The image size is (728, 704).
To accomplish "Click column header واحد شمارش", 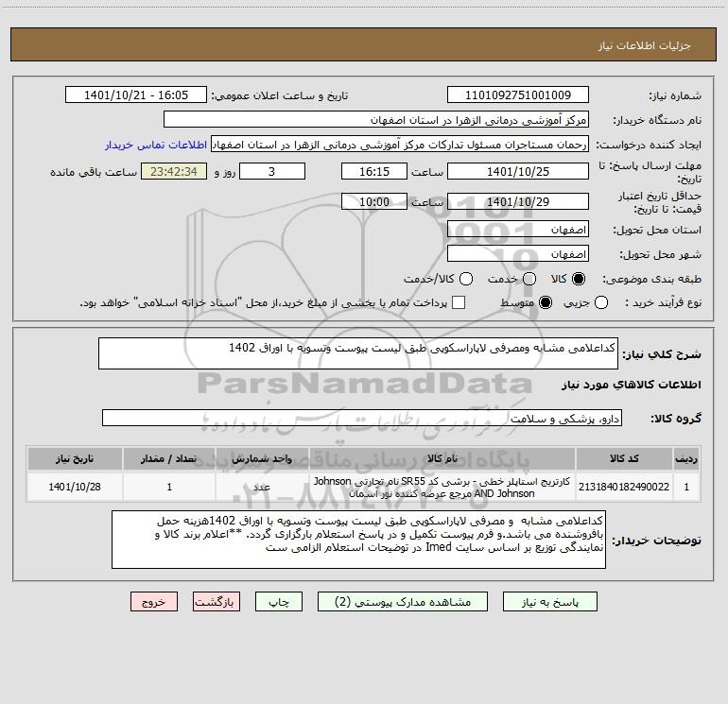I will coord(262,458).
